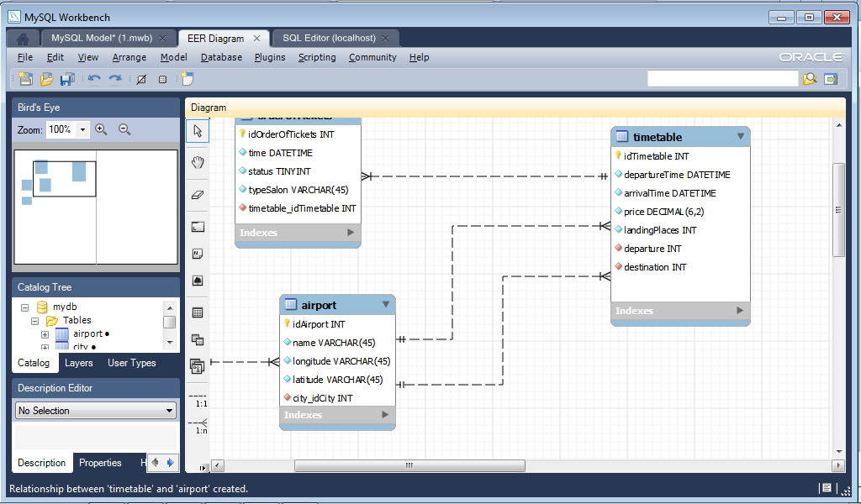The image size is (861, 504).
Task: Click the search magnifier icon
Action: 810,79
